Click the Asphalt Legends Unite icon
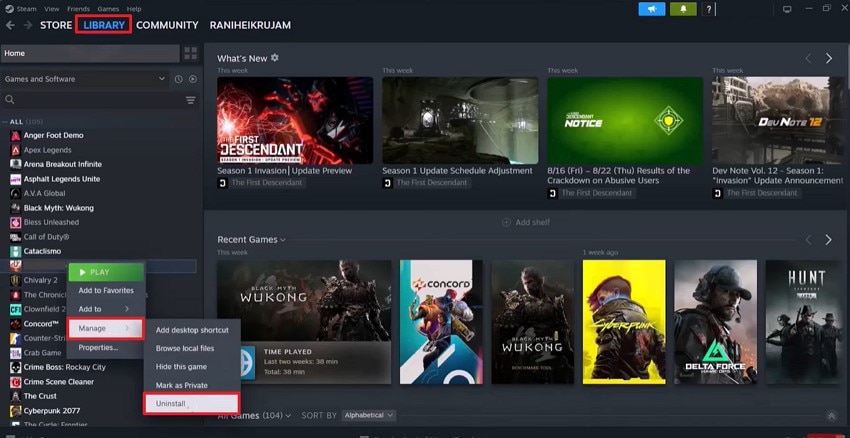This screenshot has height=438, width=850. point(16,179)
